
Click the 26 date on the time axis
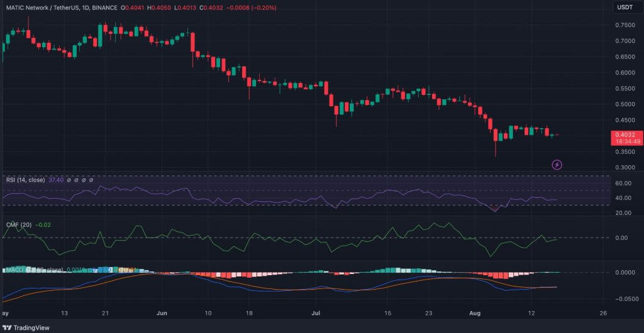[603, 314]
